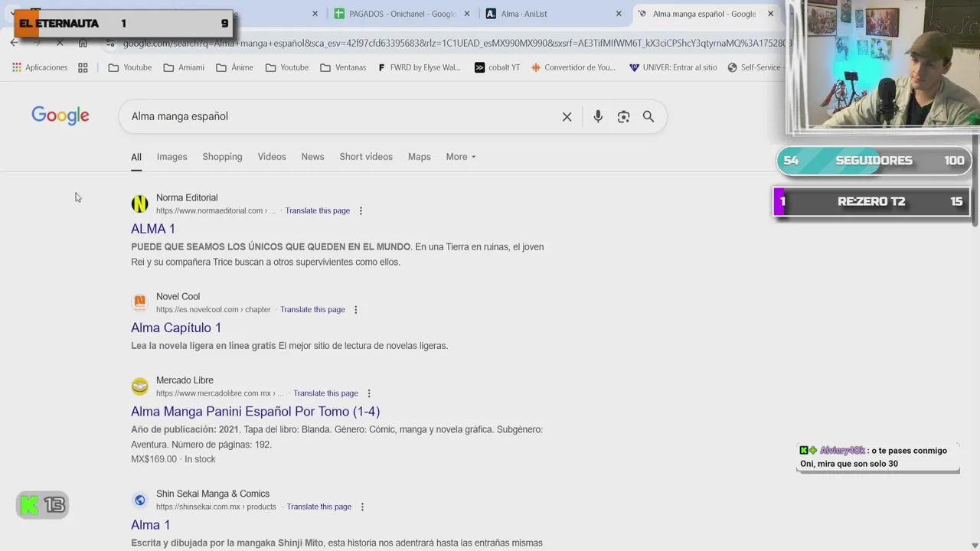Open Ánime bookmarks folder

click(234, 67)
